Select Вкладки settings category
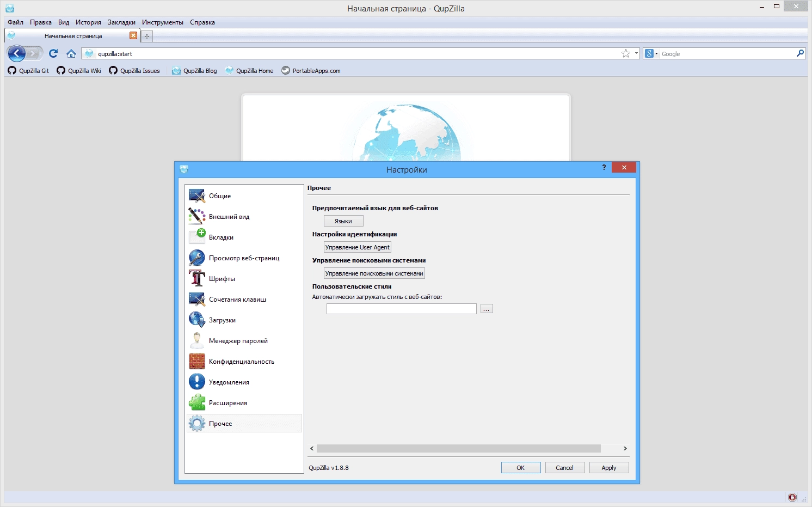This screenshot has width=812, height=507. (244, 237)
